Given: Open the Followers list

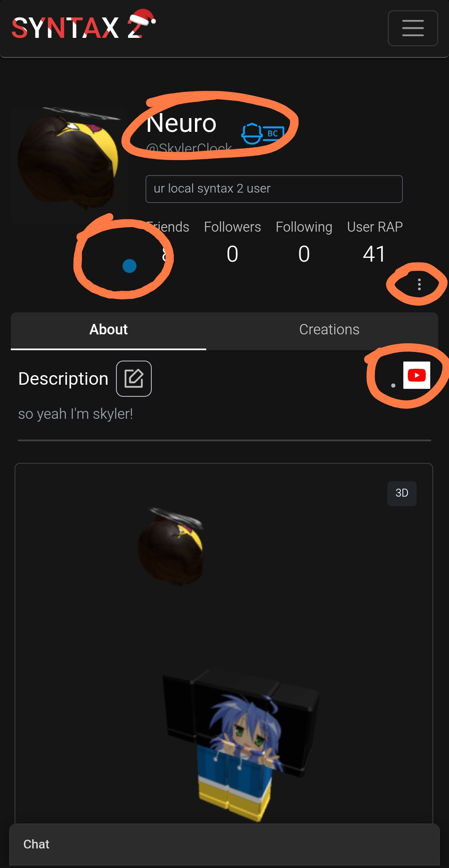Looking at the screenshot, I should point(232,242).
